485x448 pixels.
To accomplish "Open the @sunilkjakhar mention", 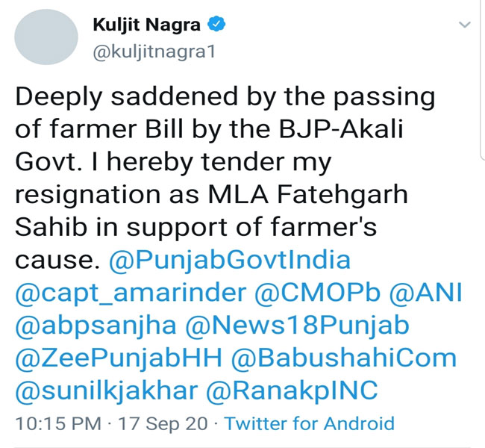I will tap(107, 391).
